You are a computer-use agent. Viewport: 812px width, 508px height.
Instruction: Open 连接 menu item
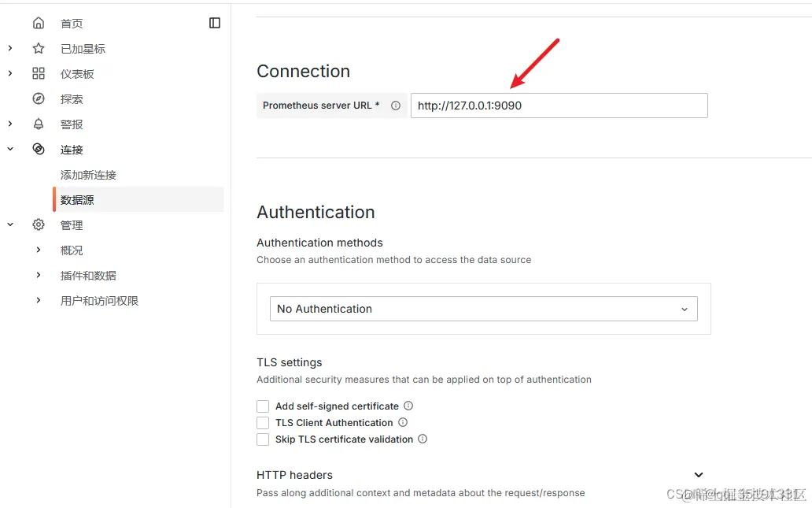click(72, 150)
